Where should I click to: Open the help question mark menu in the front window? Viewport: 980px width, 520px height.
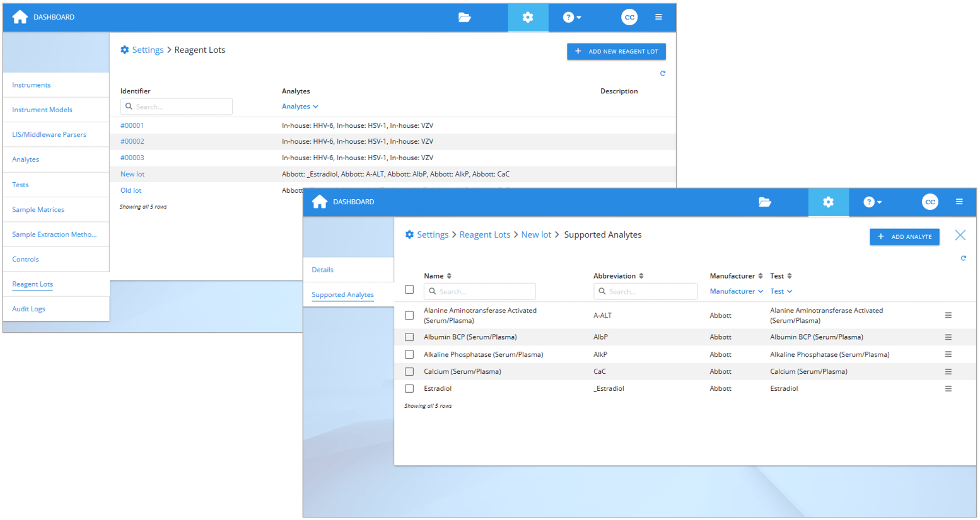coord(872,202)
